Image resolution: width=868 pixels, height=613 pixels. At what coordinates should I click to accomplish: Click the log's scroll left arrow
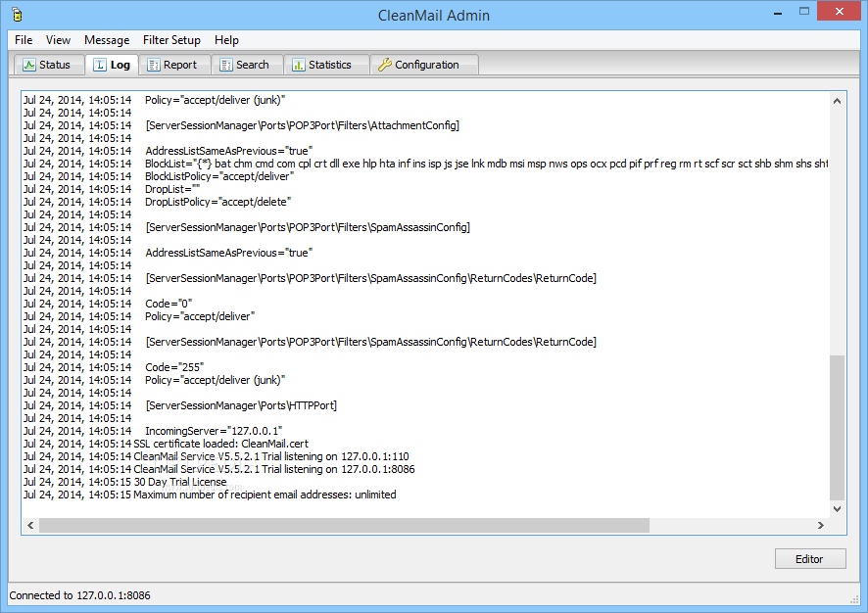[30, 526]
